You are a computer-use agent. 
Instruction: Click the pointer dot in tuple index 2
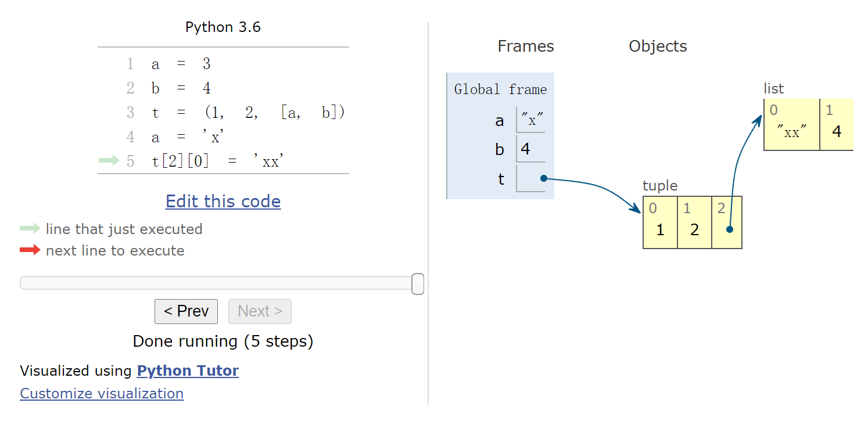(x=730, y=229)
